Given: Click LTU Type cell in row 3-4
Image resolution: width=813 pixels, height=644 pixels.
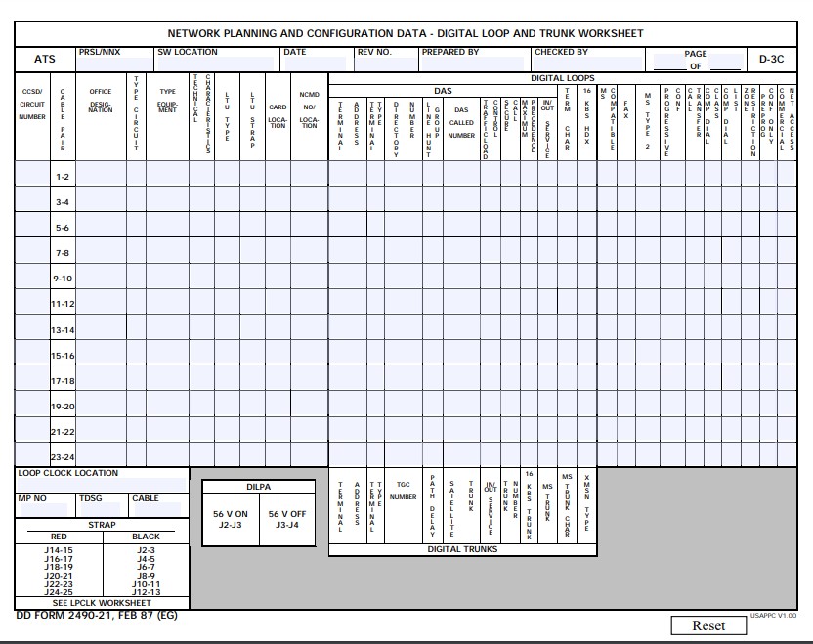Looking at the screenshot, I should (227, 198).
